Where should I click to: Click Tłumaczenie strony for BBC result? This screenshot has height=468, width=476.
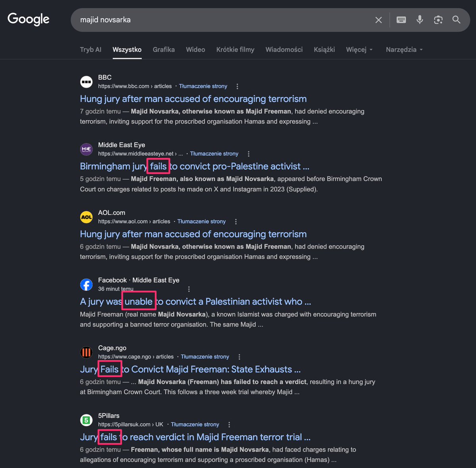203,86
